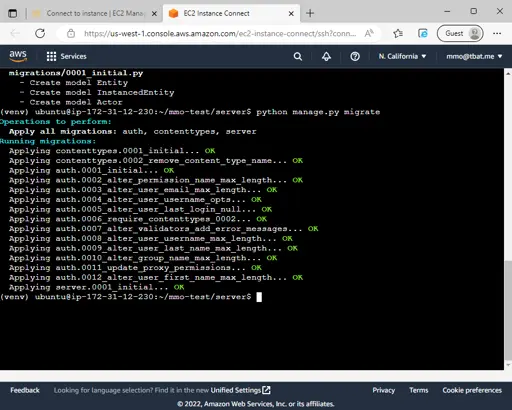Image resolution: width=512 pixels, height=410 pixels.
Task: Toggle Read aloud icon in address bar
Action: pyautogui.click(x=369, y=33)
